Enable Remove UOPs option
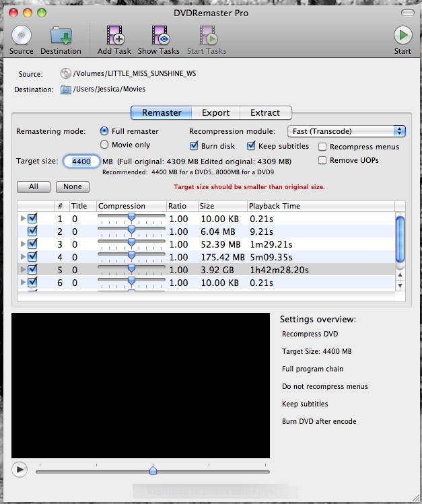 tap(322, 160)
